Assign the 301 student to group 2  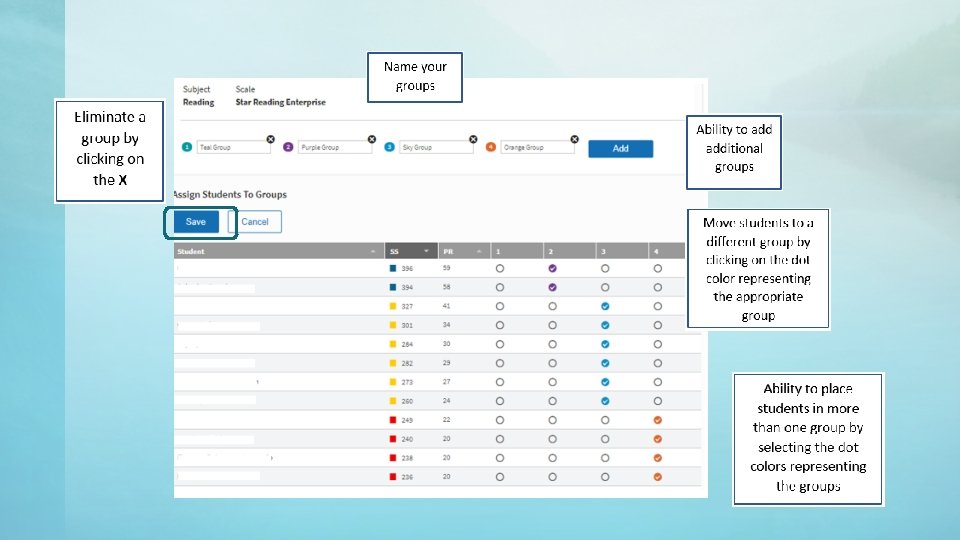552,325
